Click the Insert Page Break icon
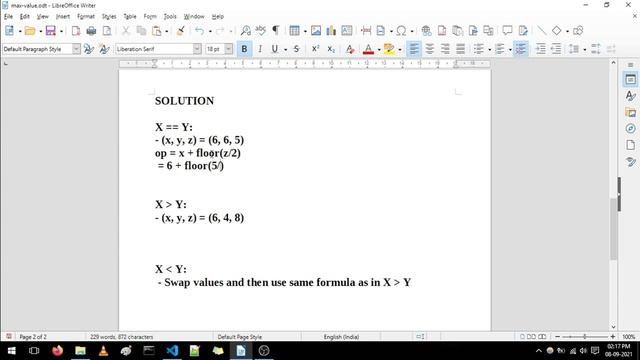This screenshot has height=360, width=640. click(x=366, y=31)
